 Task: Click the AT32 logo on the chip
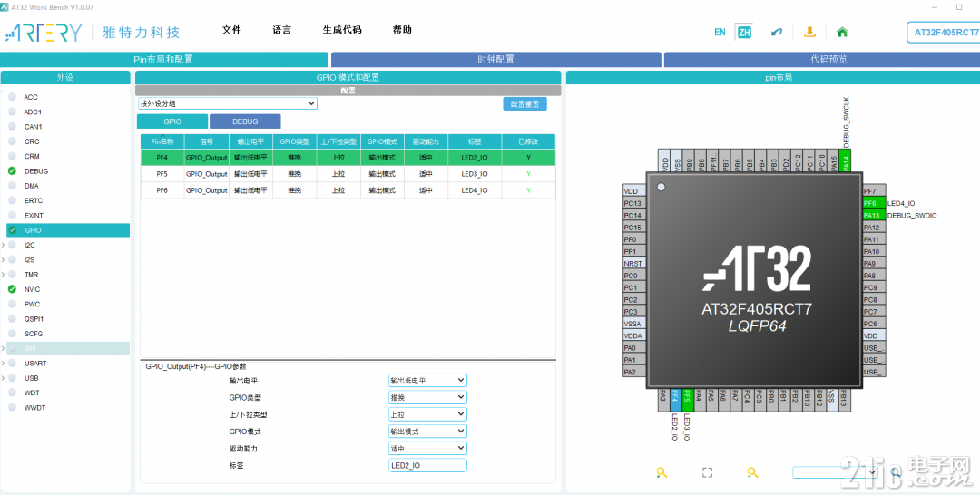pos(757,267)
